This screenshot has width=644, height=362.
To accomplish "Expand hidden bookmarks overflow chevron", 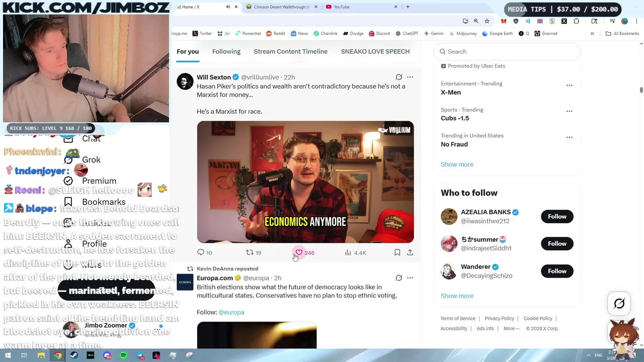I will tap(592, 34).
